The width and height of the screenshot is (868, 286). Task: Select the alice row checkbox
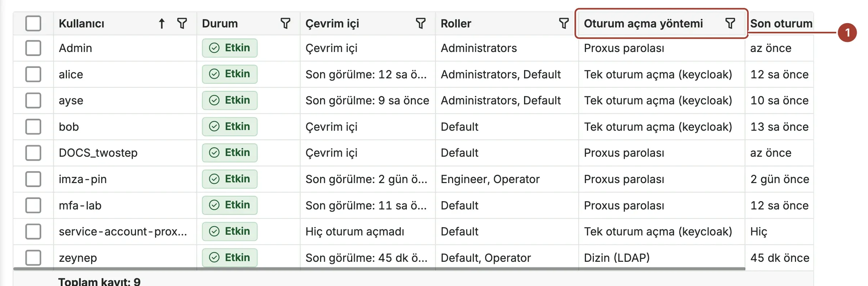pyautogui.click(x=33, y=74)
